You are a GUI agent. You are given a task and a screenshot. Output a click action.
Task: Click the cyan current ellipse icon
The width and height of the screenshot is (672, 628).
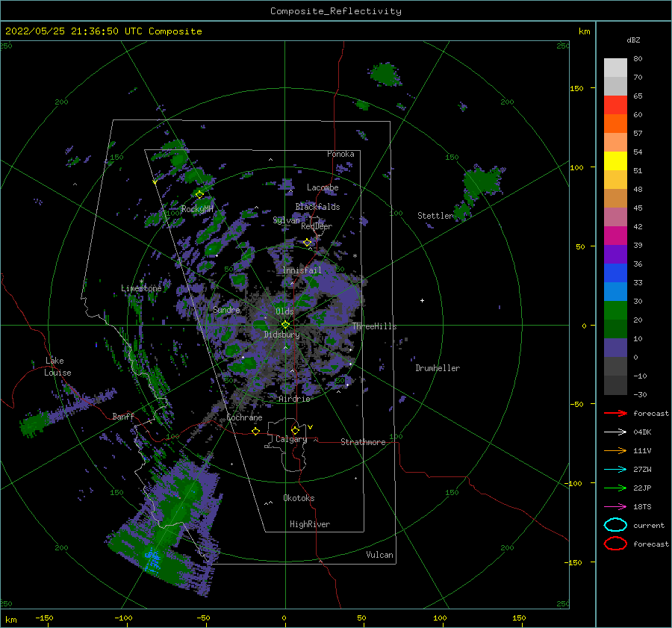[615, 525]
